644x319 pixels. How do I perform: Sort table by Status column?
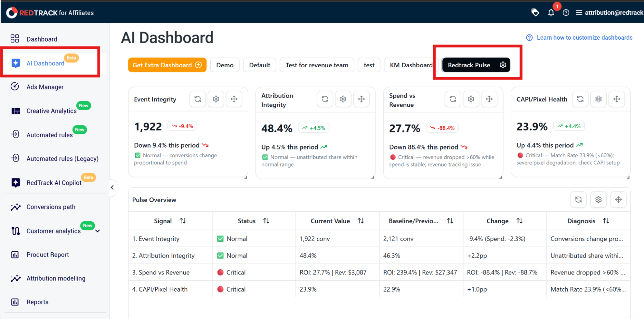click(266, 221)
